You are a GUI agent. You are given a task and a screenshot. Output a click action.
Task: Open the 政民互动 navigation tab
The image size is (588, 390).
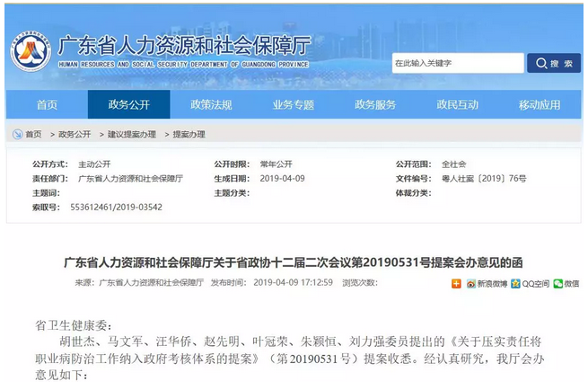point(458,104)
